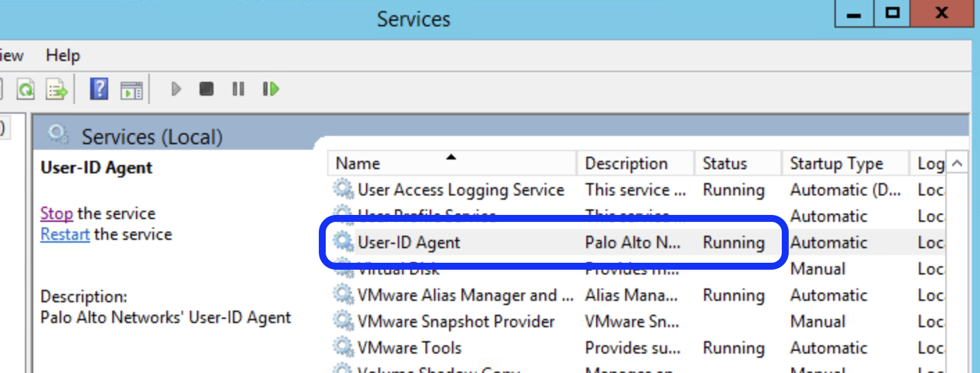Select the User Access Logging Service row
Image resolution: width=980 pixels, height=373 pixels.
636,190
